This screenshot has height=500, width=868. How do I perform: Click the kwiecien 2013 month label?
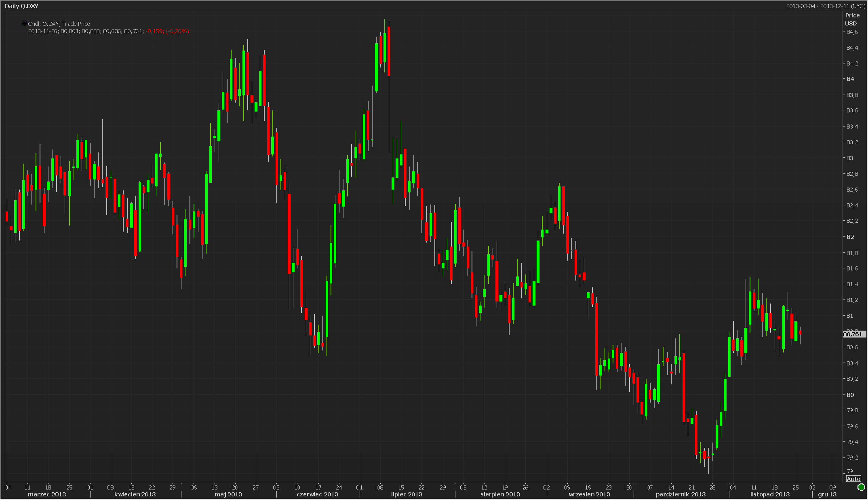pos(135,494)
